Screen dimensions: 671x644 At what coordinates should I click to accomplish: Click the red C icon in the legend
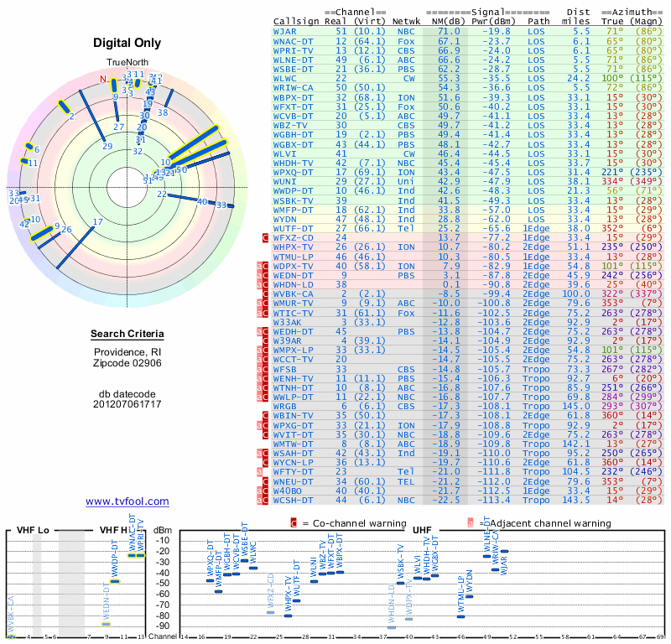pos(294,523)
